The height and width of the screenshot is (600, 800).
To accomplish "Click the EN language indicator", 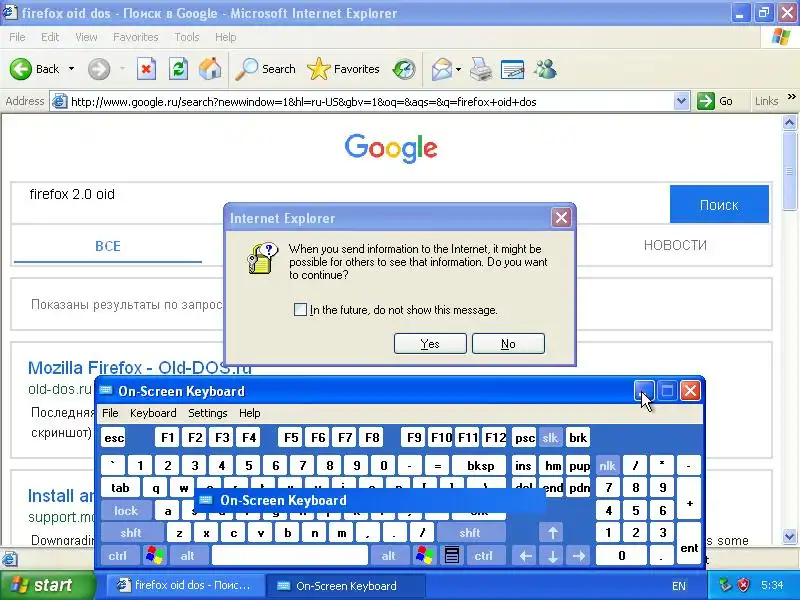I will coord(679,586).
